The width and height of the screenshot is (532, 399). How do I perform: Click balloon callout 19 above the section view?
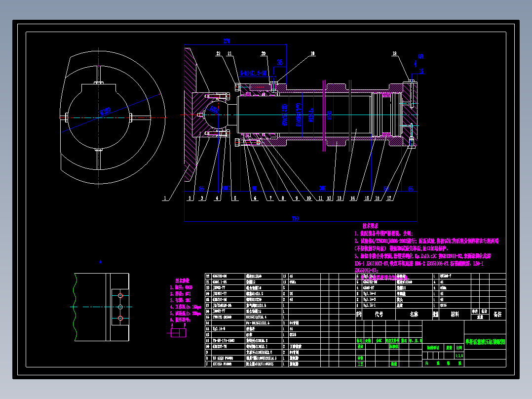(312, 54)
